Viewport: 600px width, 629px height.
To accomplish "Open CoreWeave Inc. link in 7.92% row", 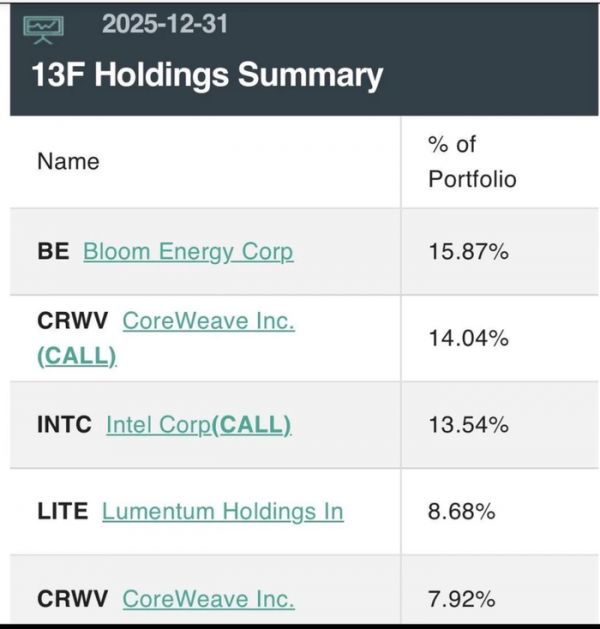I will (208, 599).
